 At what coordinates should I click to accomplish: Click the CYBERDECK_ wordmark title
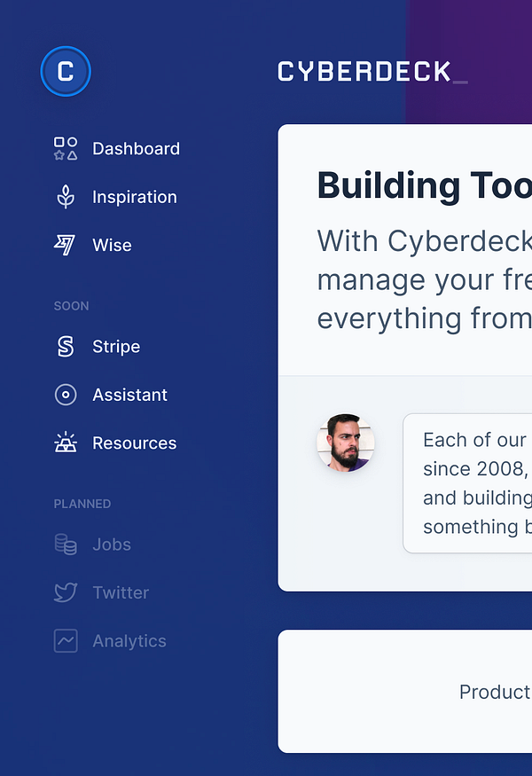tap(372, 72)
